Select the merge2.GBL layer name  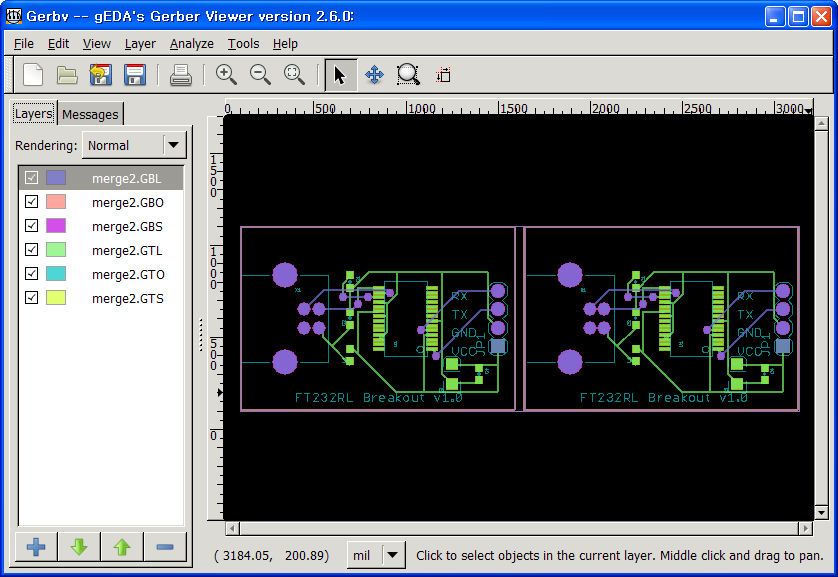126,178
